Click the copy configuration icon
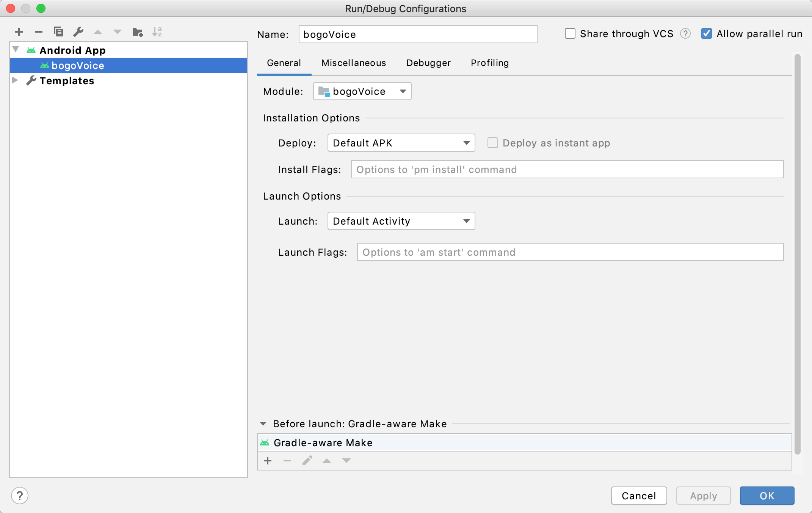 [x=58, y=32]
